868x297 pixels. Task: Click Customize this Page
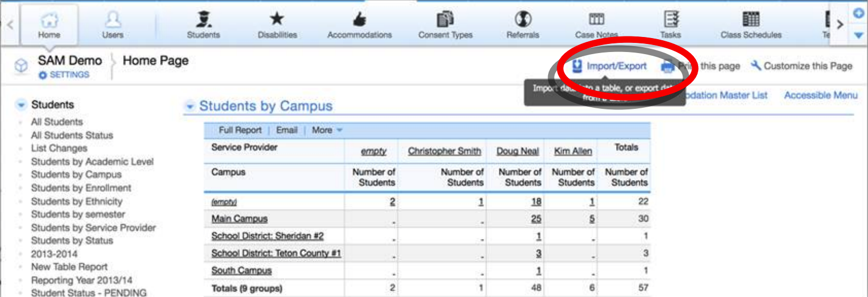click(807, 66)
